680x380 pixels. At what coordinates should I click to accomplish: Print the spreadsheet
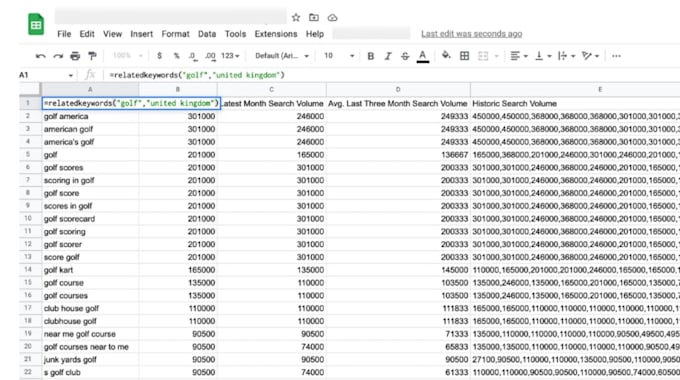(75, 56)
